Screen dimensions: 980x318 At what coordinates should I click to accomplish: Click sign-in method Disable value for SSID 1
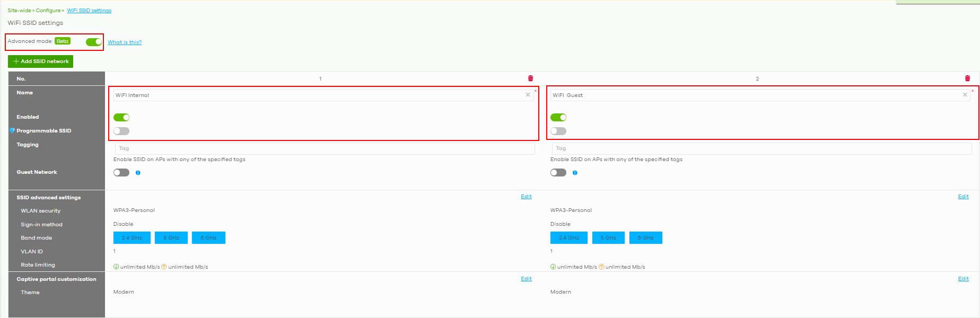124,224
